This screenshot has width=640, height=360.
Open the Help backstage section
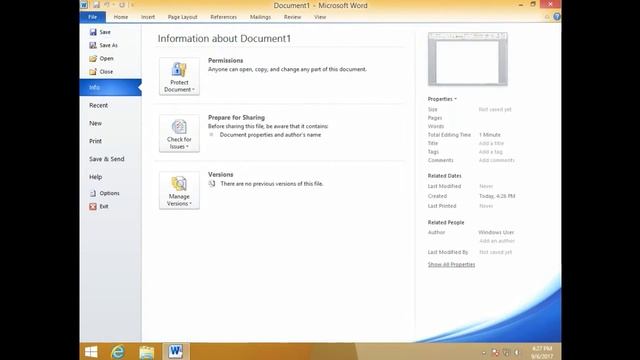click(x=96, y=177)
